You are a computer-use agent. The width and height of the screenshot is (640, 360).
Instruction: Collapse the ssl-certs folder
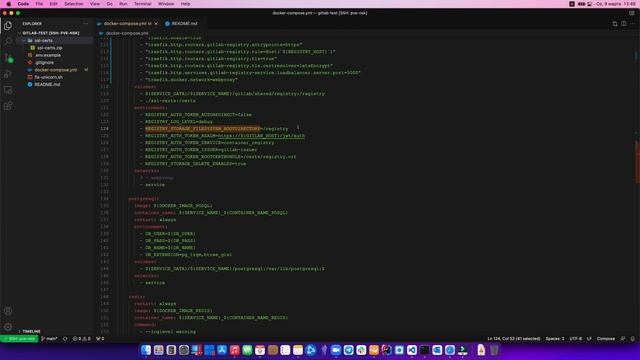click(x=43, y=40)
